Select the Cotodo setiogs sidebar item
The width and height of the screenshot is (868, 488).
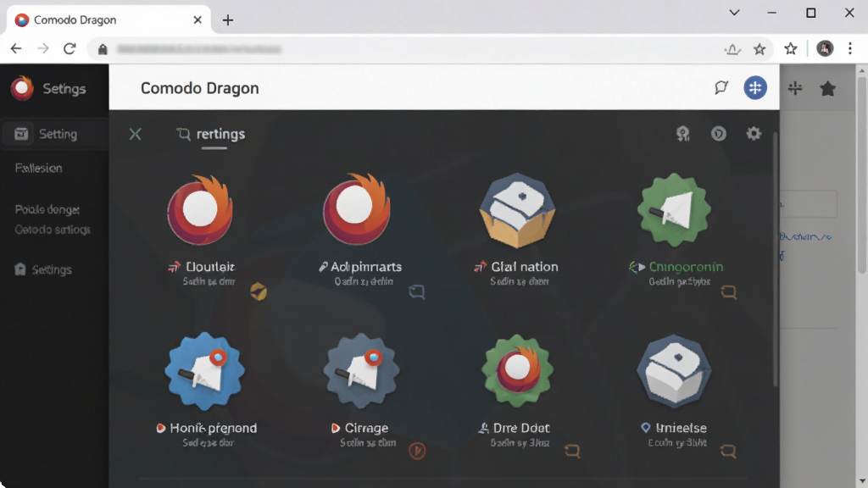[53, 230]
